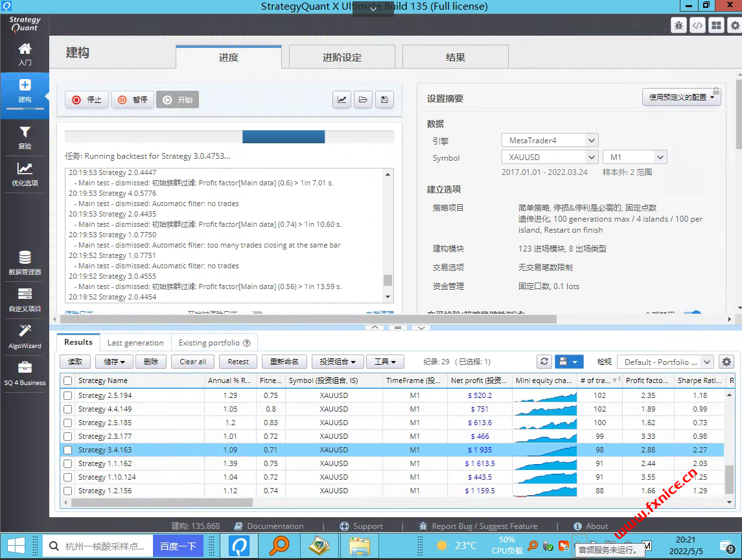Click the save disk icon in progress toolbar
Screen dimensions: 742x560
384,99
